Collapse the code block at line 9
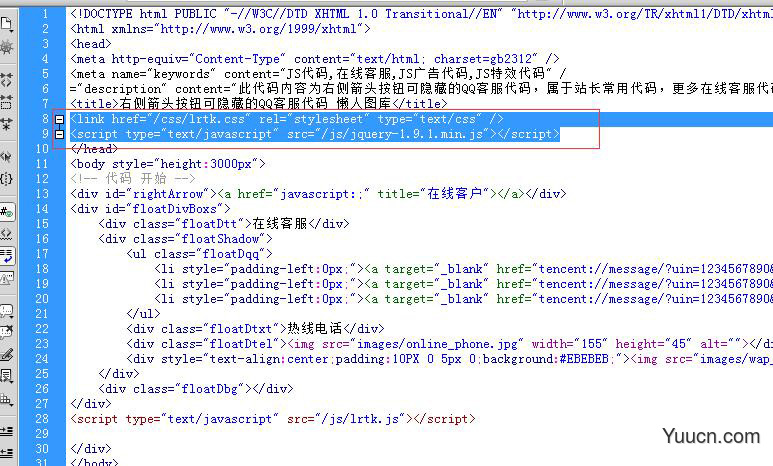 click(59, 134)
